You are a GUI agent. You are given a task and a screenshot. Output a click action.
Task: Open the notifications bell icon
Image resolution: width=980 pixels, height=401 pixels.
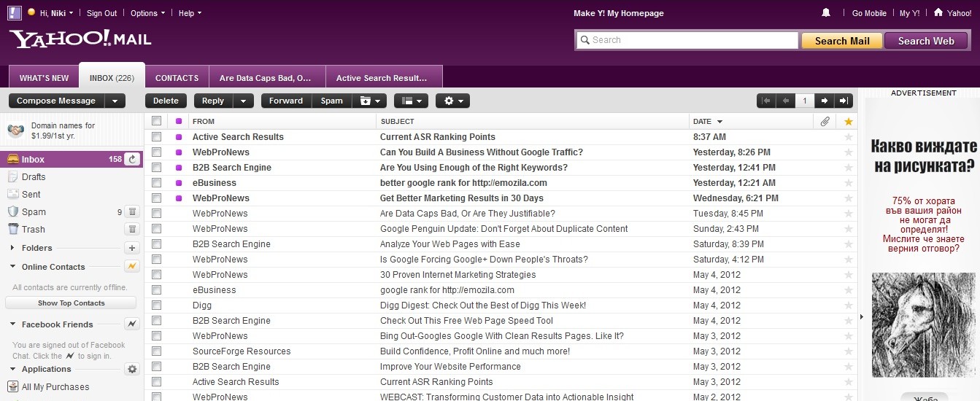(x=826, y=13)
